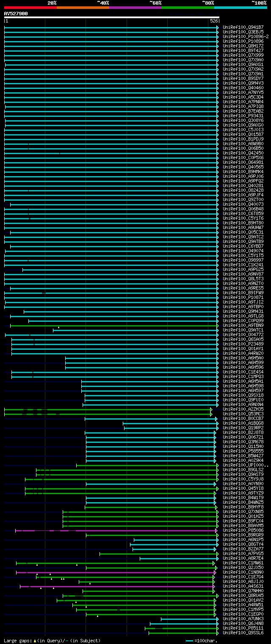271x644 pixels.
Task: Click the red 20% legend color bar
Action: [x=30, y=8]
